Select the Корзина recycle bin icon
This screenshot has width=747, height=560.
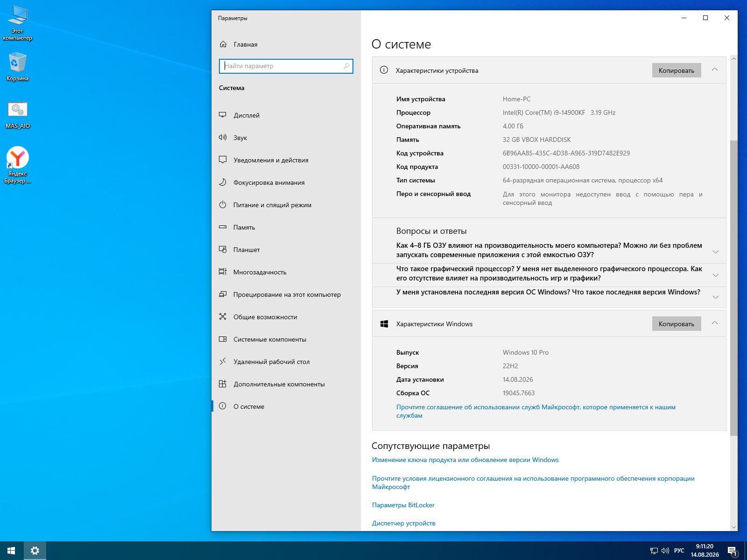[x=18, y=66]
